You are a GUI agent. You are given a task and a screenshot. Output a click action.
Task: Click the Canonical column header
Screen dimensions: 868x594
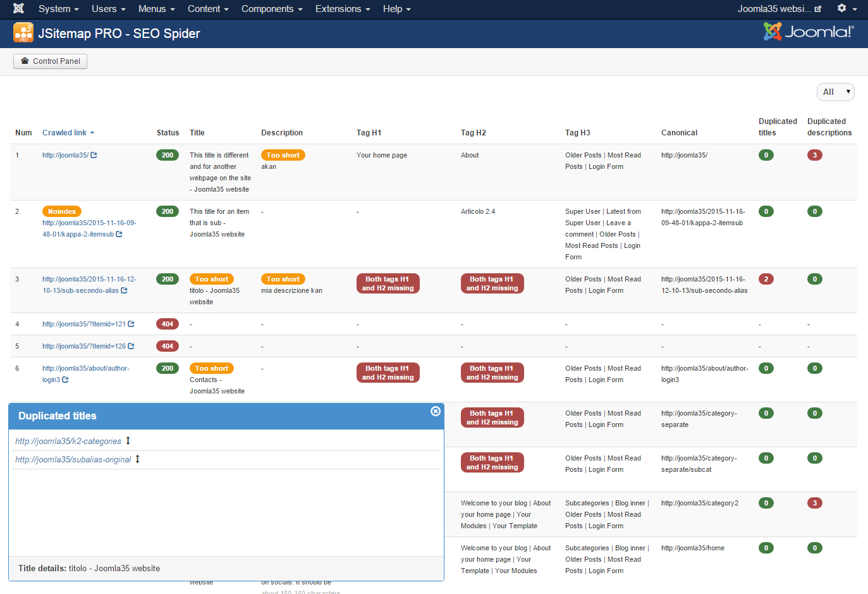coord(680,133)
